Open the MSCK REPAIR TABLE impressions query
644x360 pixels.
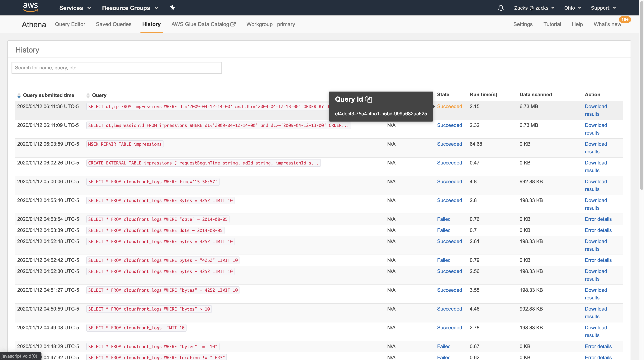pyautogui.click(x=125, y=144)
